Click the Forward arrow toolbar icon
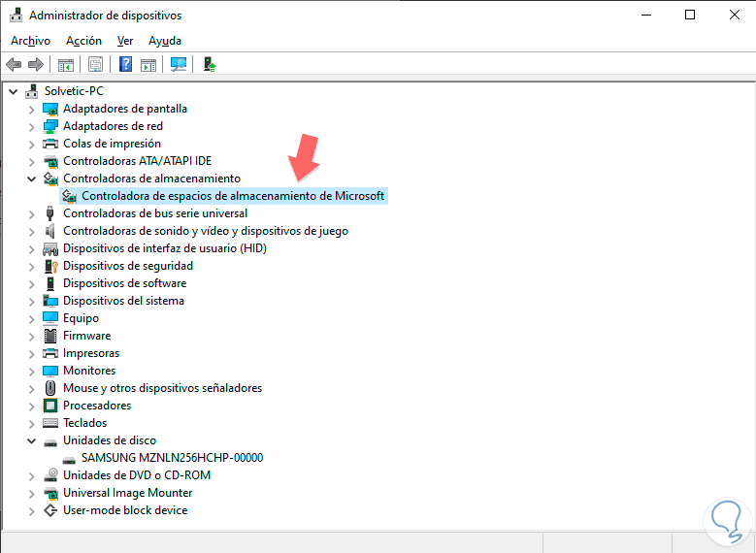This screenshot has height=553, width=756. click(36, 64)
